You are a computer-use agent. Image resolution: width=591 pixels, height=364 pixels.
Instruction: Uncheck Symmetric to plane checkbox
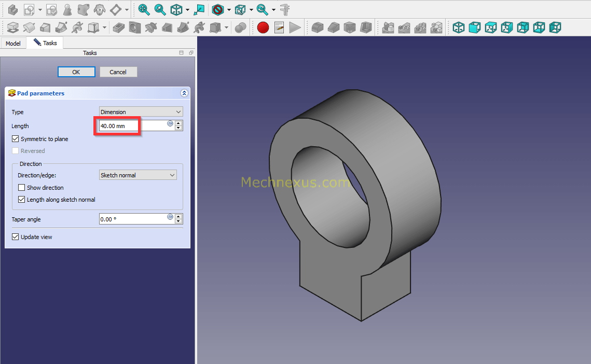coord(16,139)
